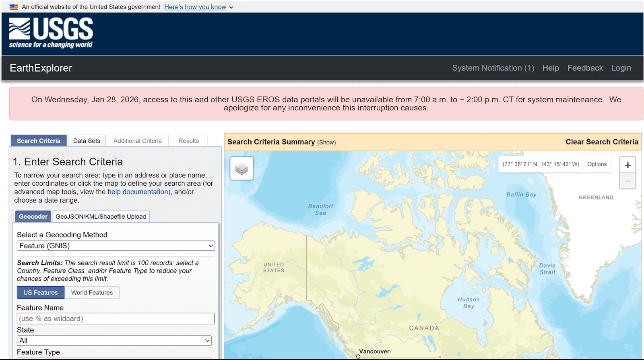644x360 pixels.
Task: Open System Notification (1)
Action: 493,68
